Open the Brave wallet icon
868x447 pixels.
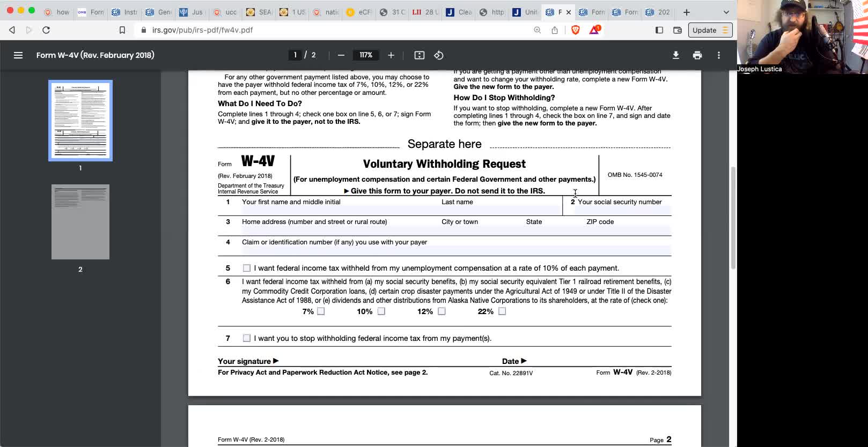[678, 30]
